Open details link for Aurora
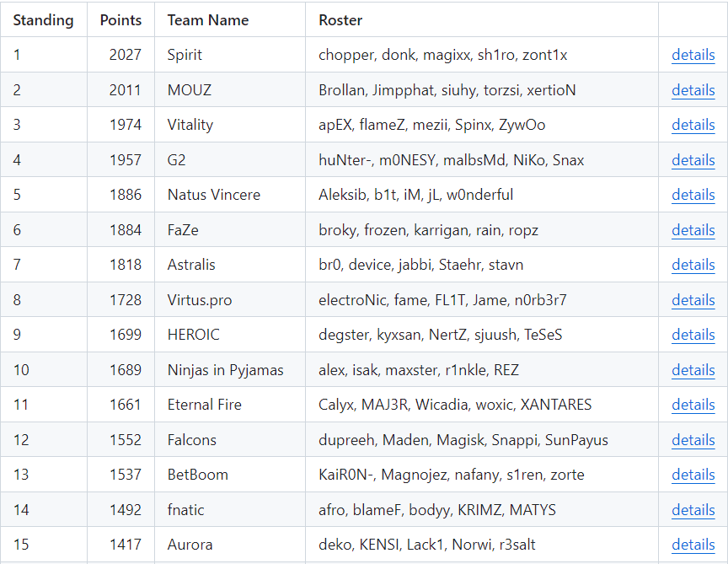This screenshot has width=728, height=564. click(693, 545)
